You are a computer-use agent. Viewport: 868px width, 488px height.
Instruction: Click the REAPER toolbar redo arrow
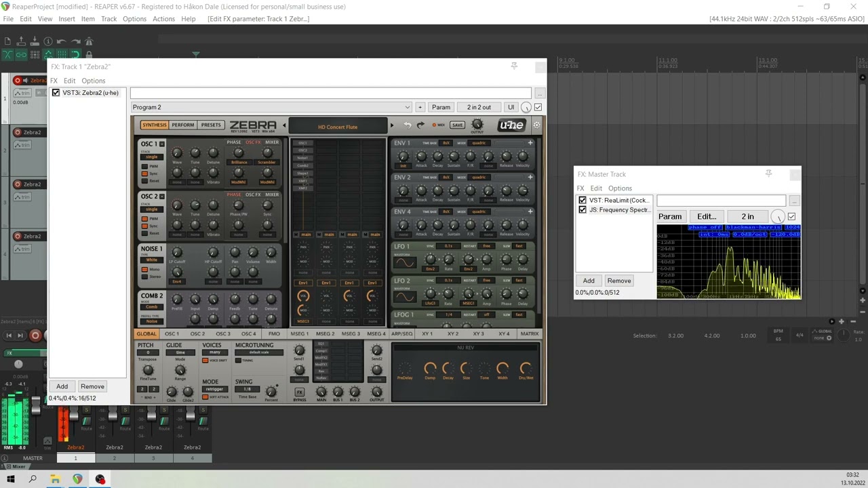coord(75,42)
